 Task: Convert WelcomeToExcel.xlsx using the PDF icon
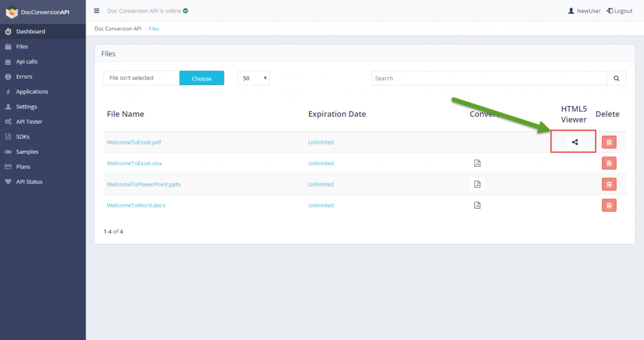477,163
